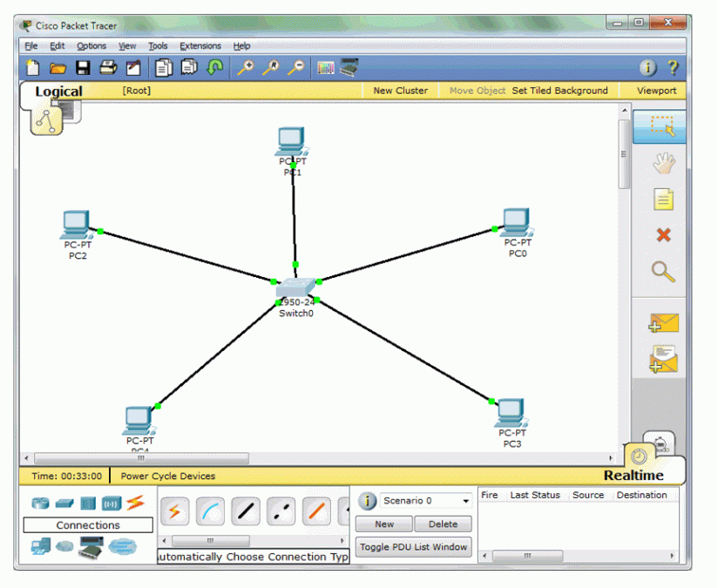Reset zoom with magnifier R icon
The width and height of the screenshot is (718, 588).
point(271,68)
